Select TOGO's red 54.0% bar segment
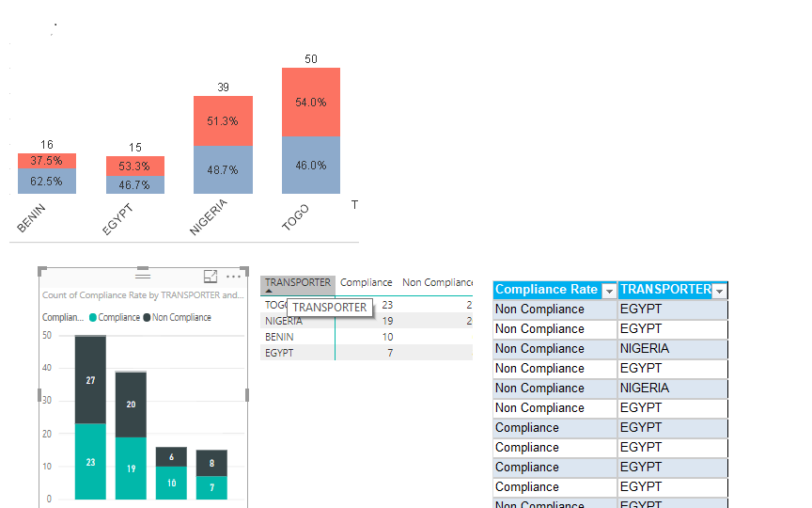 tap(311, 103)
